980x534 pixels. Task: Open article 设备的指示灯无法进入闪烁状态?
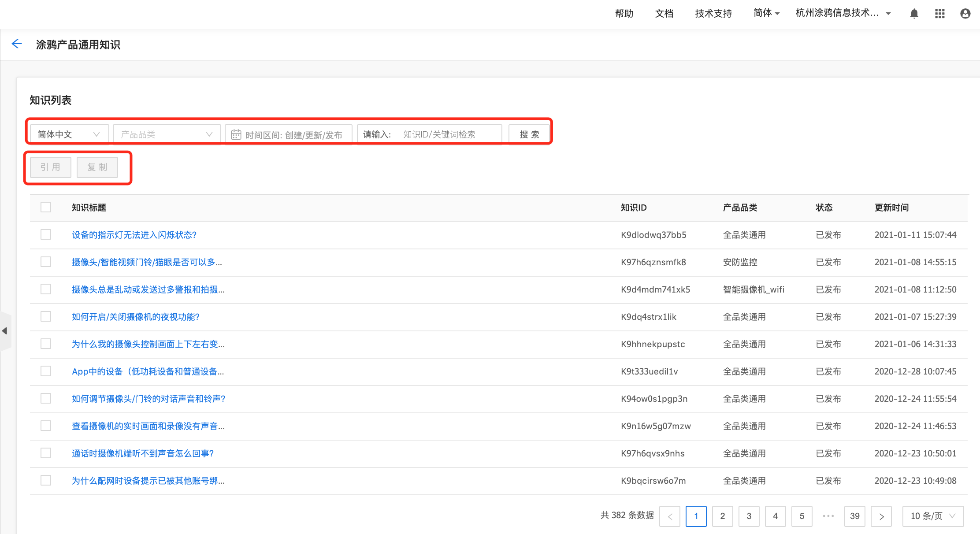(134, 235)
